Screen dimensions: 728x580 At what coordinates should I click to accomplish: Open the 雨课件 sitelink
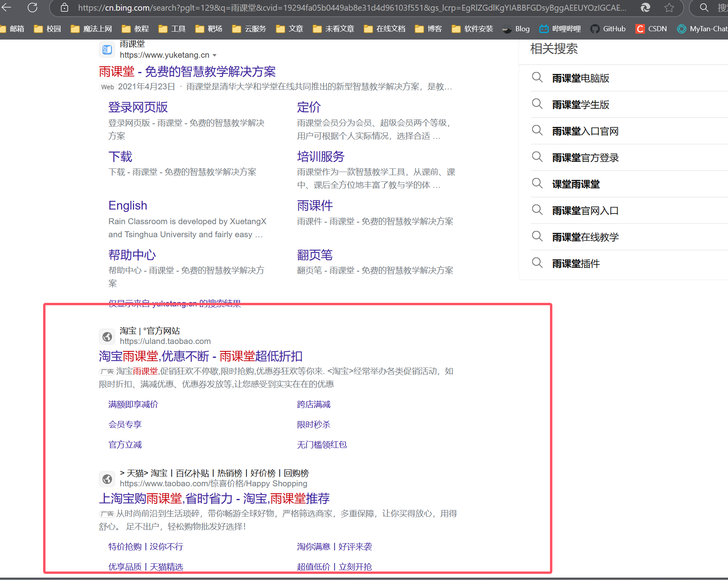[315, 206]
